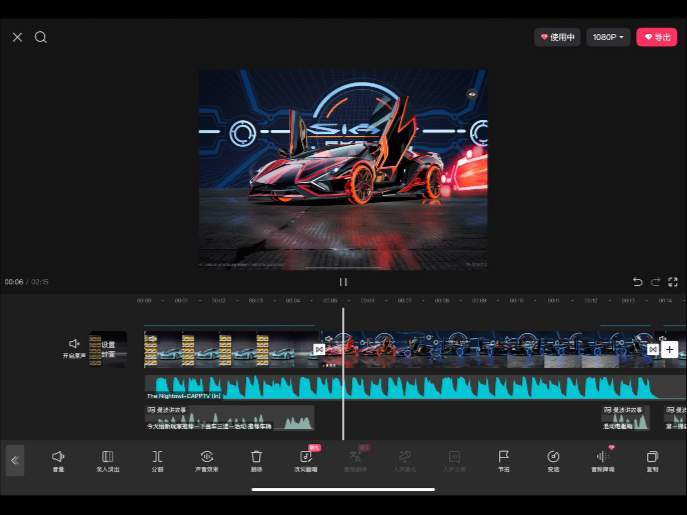The image size is (687, 515).
Task: Open 节拍 beat flag tool
Action: [504, 461]
